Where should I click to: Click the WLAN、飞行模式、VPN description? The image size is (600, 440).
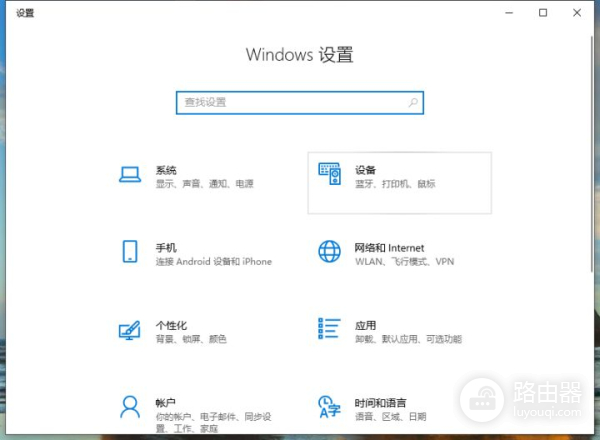[404, 262]
